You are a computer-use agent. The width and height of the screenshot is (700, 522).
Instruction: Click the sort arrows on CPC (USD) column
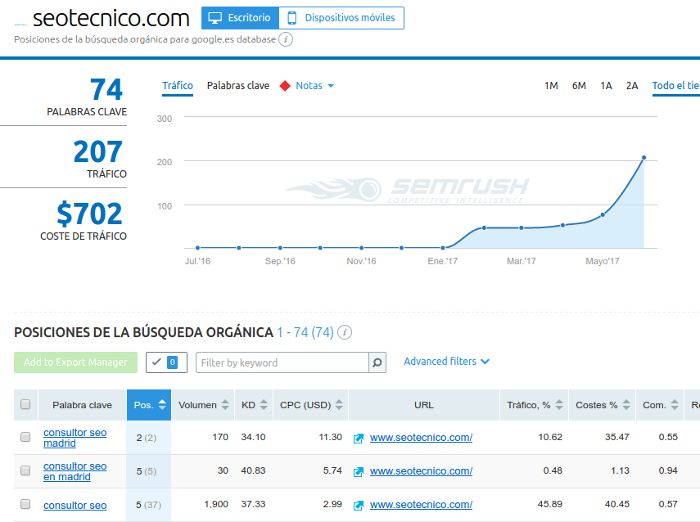339,405
